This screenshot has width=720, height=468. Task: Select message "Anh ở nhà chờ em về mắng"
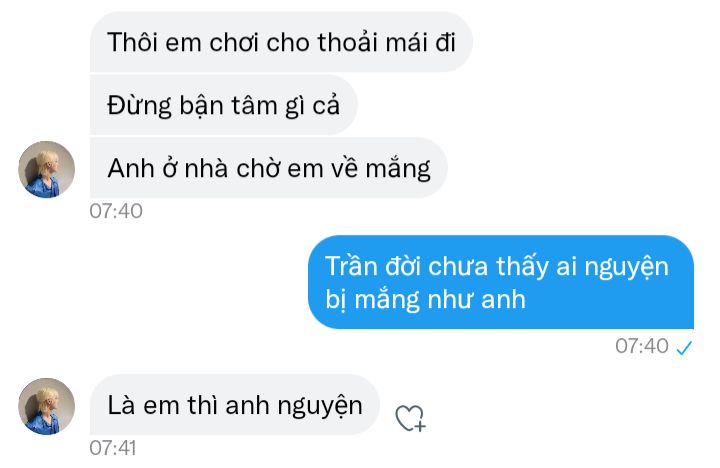pyautogui.click(x=269, y=168)
